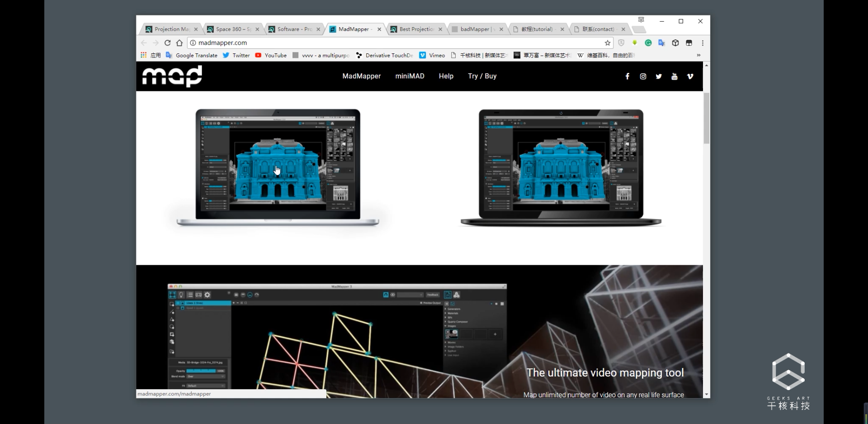This screenshot has height=424, width=868.
Task: Click the page scroll-down arrow
Action: (706, 395)
